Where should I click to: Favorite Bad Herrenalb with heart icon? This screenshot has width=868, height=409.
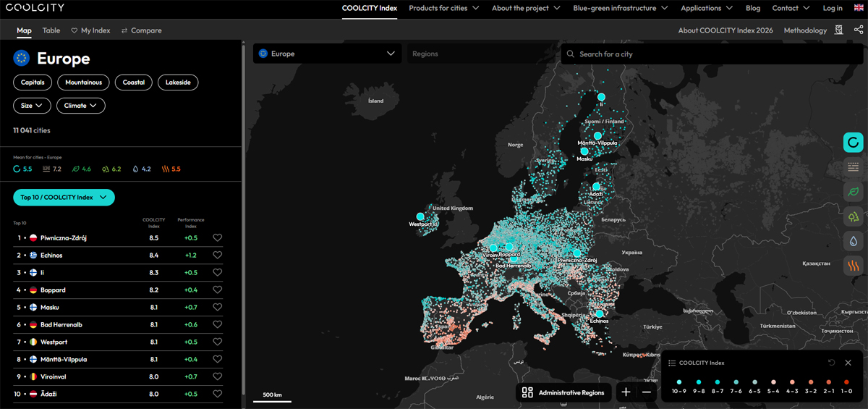217,325
